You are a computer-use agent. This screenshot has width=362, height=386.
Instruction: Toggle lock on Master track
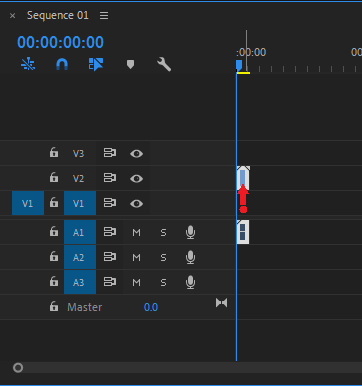(54, 307)
